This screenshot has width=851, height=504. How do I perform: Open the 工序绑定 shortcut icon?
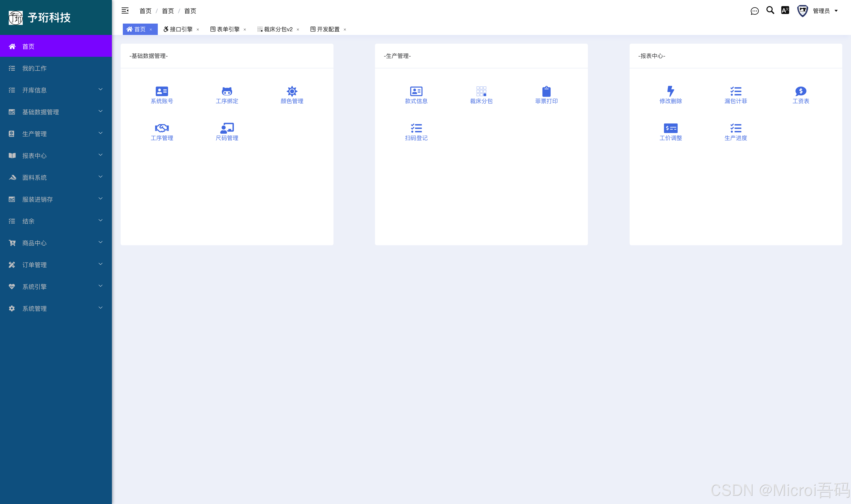point(227,91)
